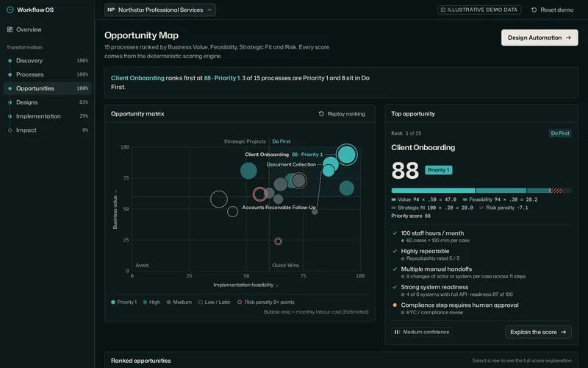Screen dimensions: 588x368
Task: Click the Value 94 × .50 = 47.0 text
Action: tap(427, 199)
